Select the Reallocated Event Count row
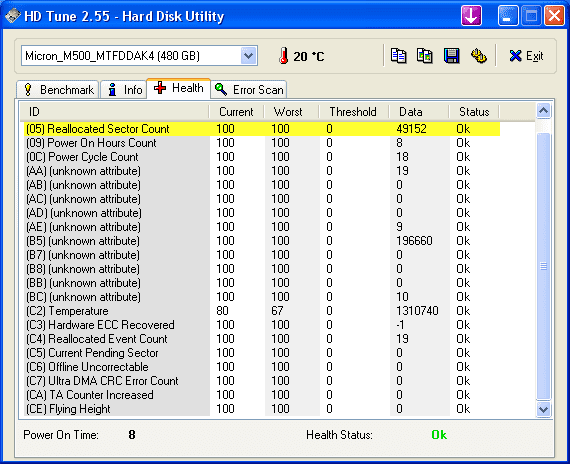This screenshot has height=464, width=570. (x=262, y=339)
